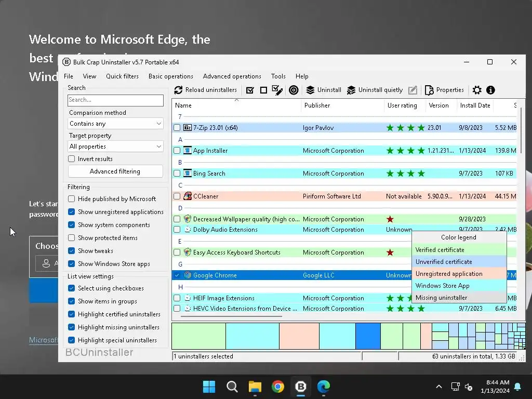Enable Show protected items
The width and height of the screenshot is (532, 399).
click(x=71, y=238)
